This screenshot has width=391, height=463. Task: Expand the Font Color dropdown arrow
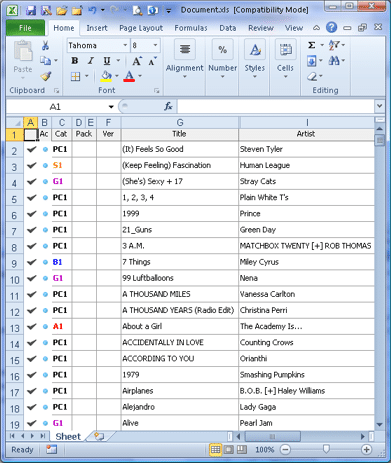click(140, 76)
